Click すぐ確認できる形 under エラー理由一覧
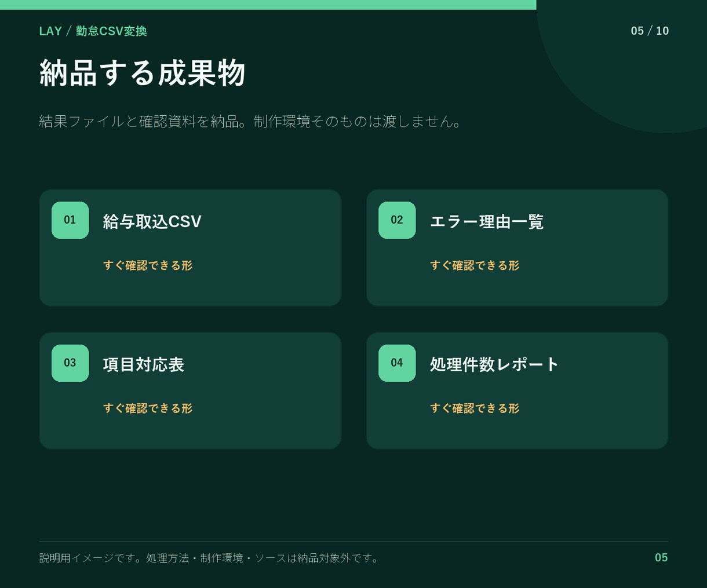 [475, 265]
